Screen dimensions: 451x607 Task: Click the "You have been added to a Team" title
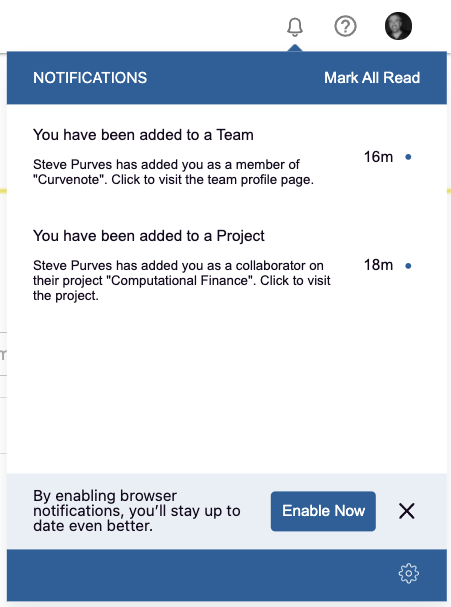click(143, 135)
